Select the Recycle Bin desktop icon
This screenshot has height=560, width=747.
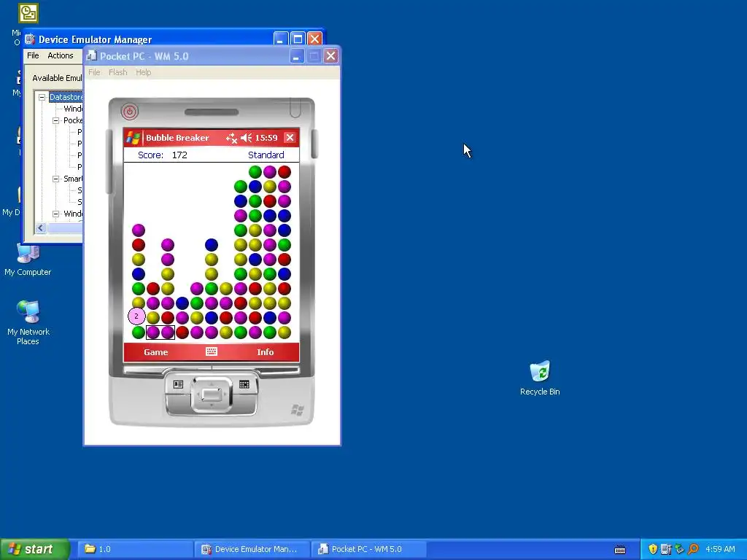click(540, 378)
